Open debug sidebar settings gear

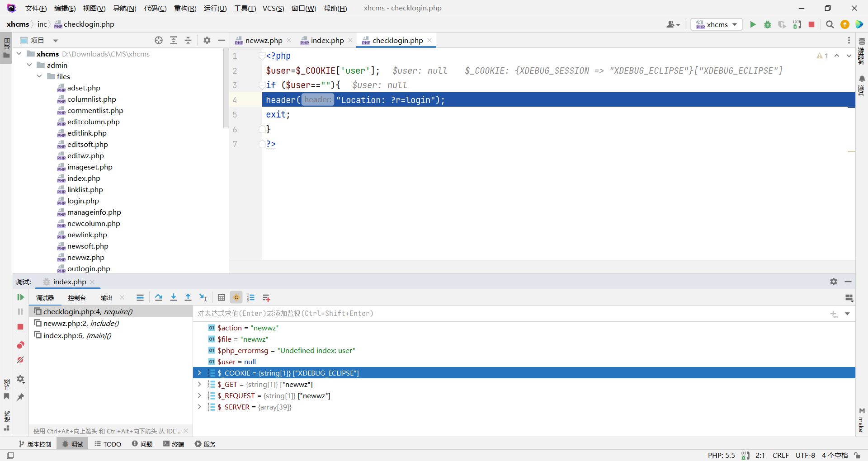20,379
